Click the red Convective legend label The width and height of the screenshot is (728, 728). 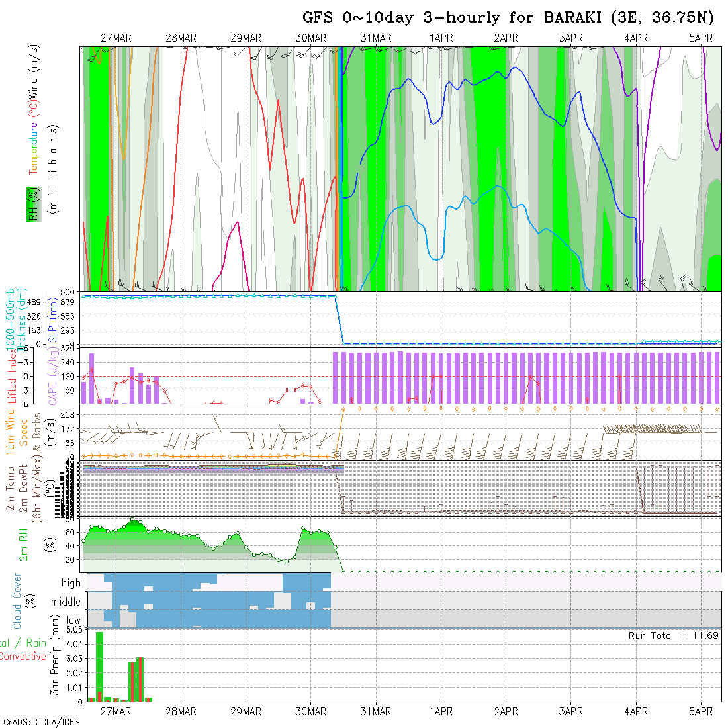(23, 657)
